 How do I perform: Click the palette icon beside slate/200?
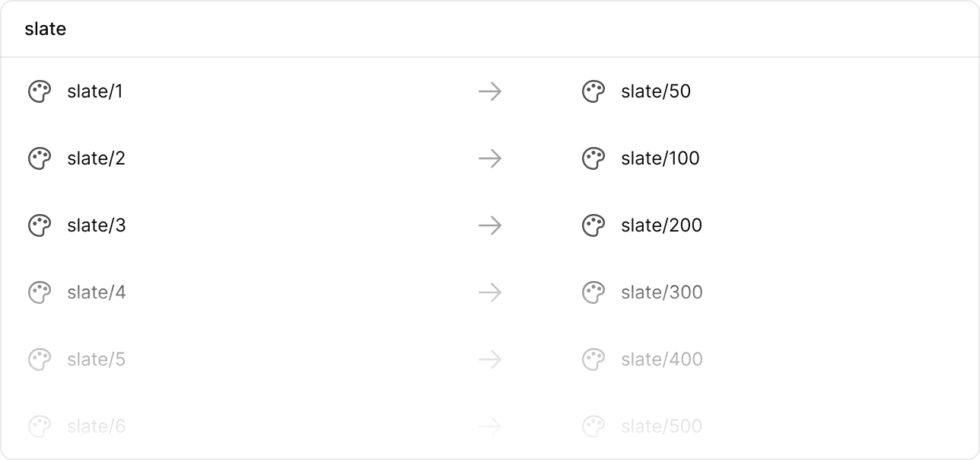click(x=593, y=226)
